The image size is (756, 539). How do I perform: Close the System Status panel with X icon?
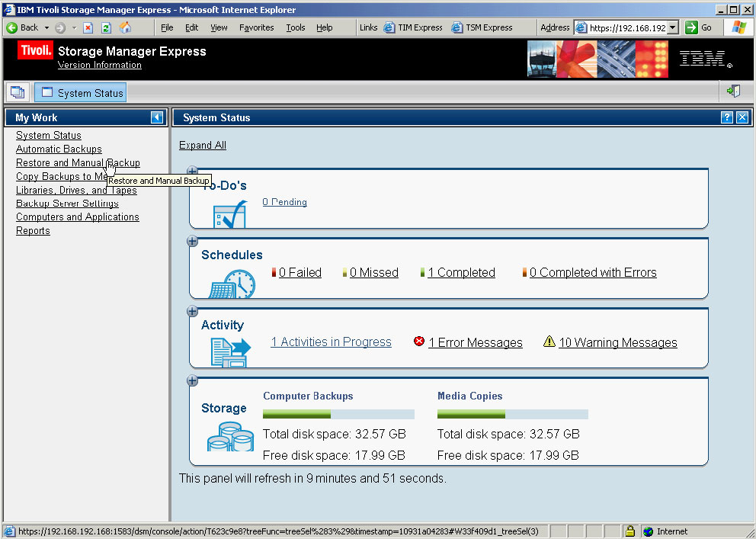(x=742, y=117)
